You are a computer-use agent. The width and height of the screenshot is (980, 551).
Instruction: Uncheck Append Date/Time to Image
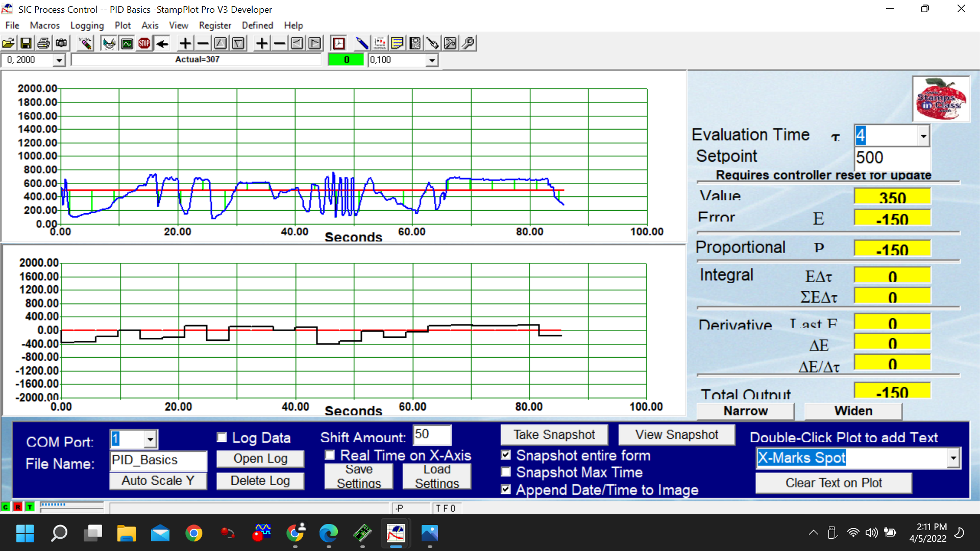point(506,489)
